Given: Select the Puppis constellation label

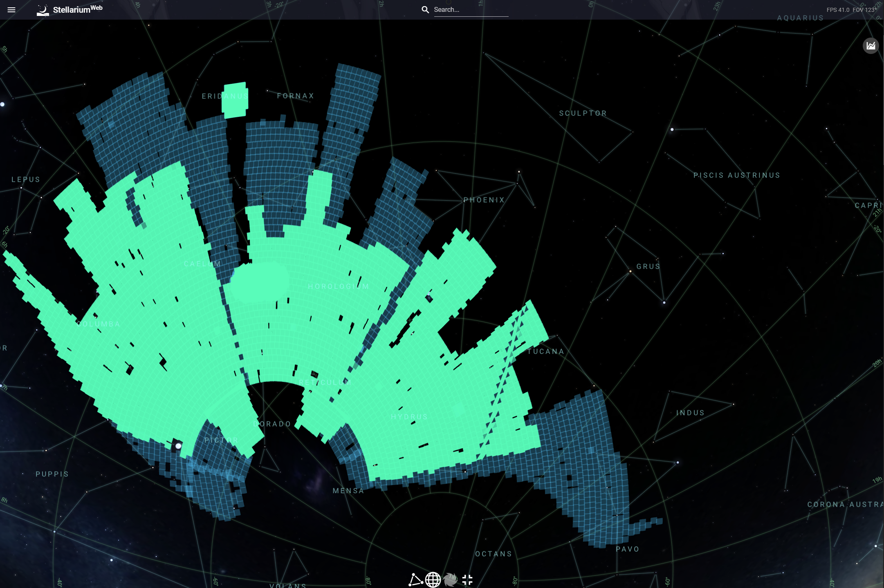Looking at the screenshot, I should point(52,474).
